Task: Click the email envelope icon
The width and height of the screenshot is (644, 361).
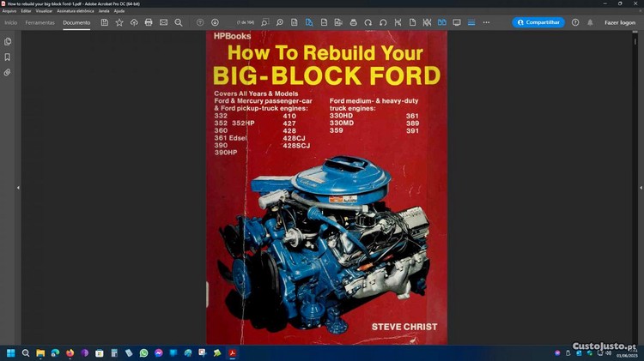Action: click(x=163, y=22)
